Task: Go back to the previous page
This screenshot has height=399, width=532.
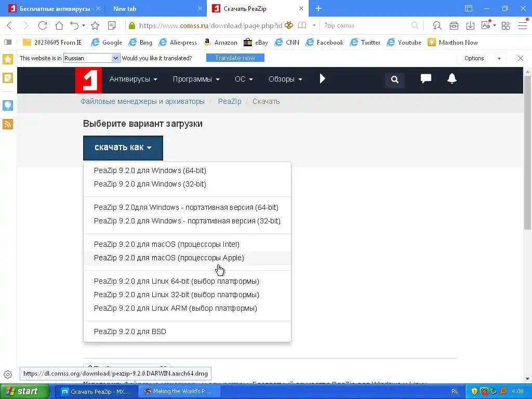Action: tap(9, 25)
